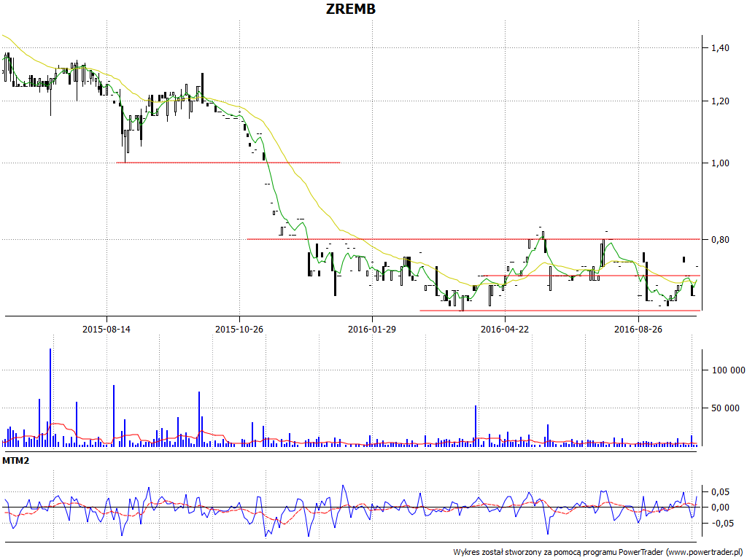This screenshot has height=560, width=747.
Task: Select the 100 000 volume axis label
Action: pos(728,370)
